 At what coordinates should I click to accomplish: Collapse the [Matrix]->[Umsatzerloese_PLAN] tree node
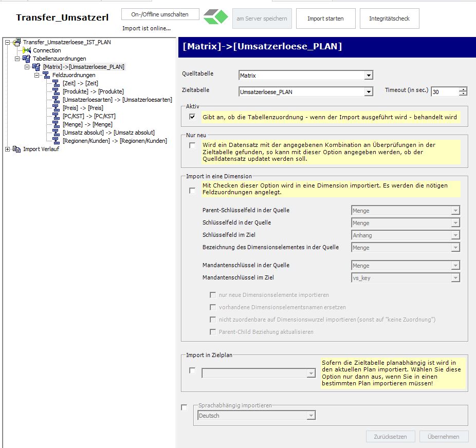[x=27, y=67]
